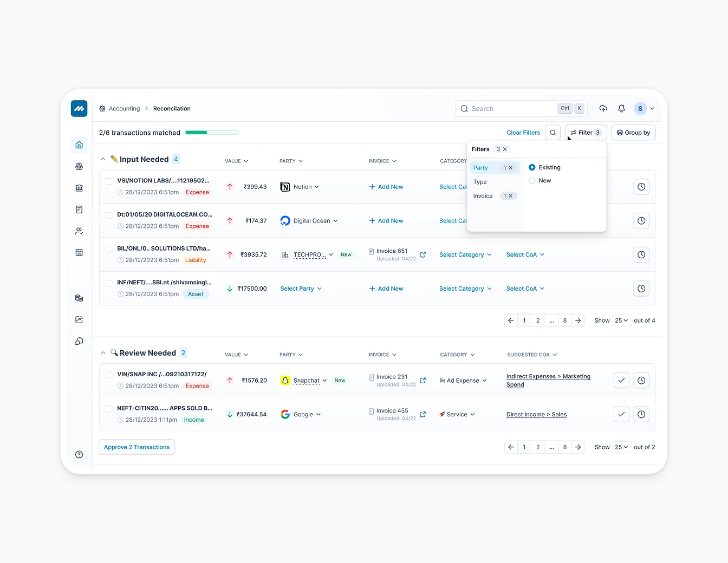Click the clock icon on Notion row

[641, 187]
